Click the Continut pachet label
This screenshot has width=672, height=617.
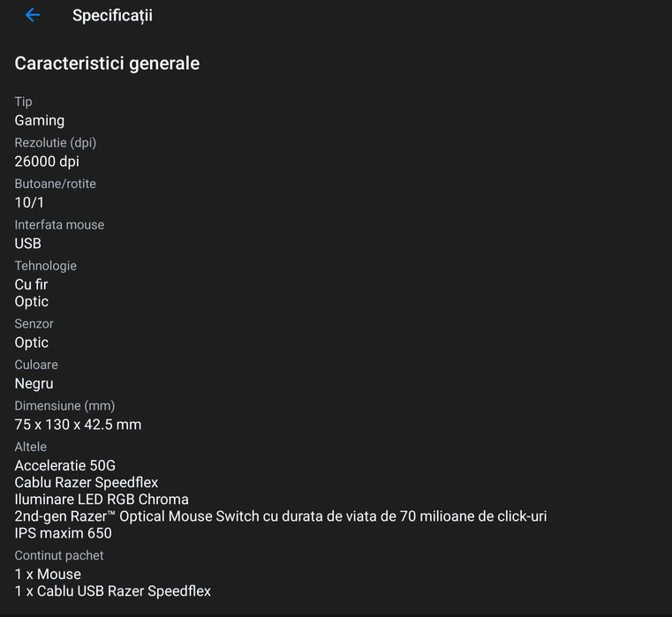click(59, 555)
